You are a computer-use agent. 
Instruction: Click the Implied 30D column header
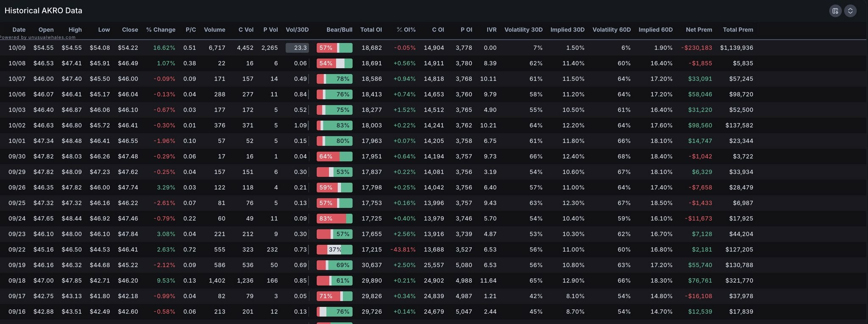click(x=567, y=30)
